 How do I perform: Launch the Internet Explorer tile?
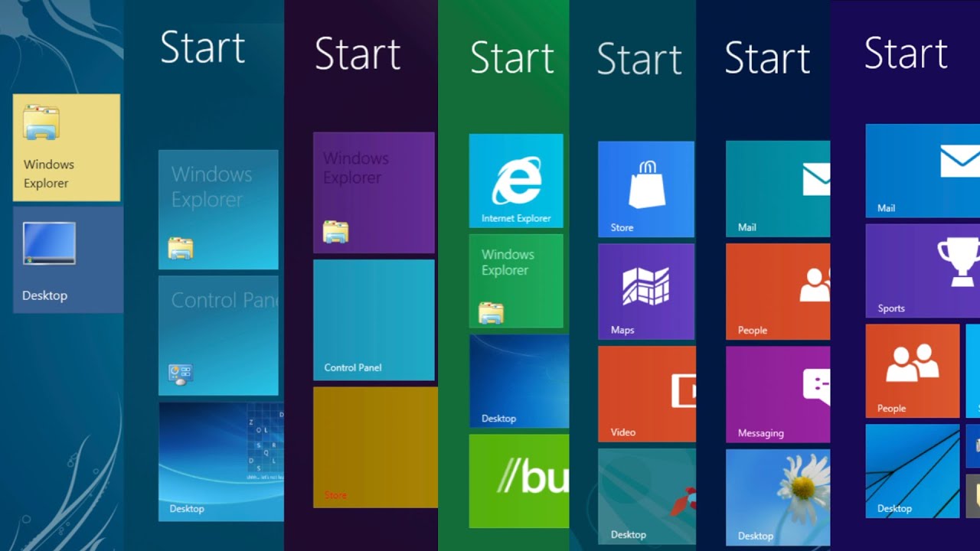pyautogui.click(x=516, y=181)
